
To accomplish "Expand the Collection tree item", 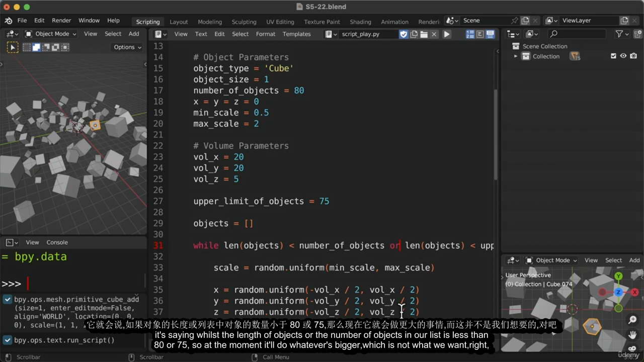I will pos(516,56).
